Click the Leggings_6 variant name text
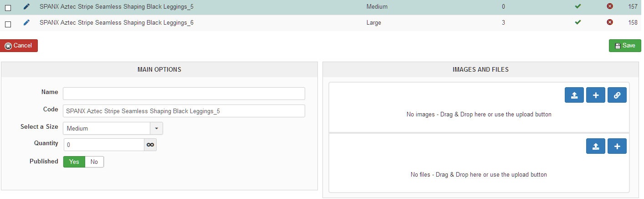 pyautogui.click(x=117, y=22)
